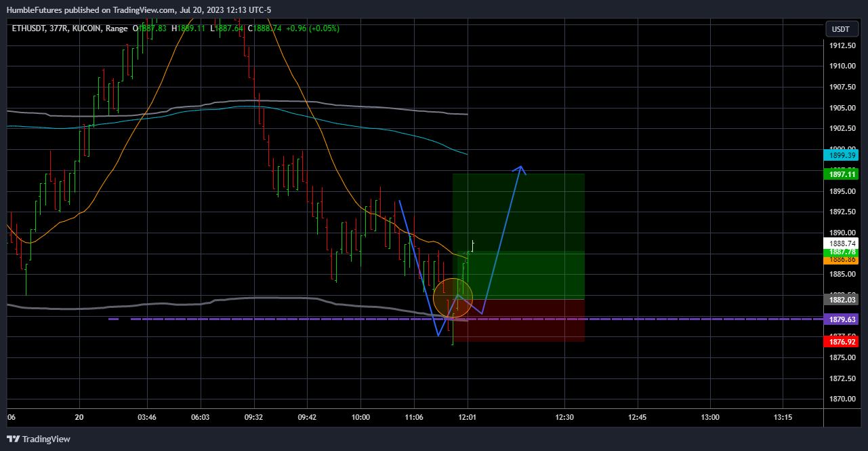
Task: Click the 13:15 time axis label
Action: pos(783,417)
